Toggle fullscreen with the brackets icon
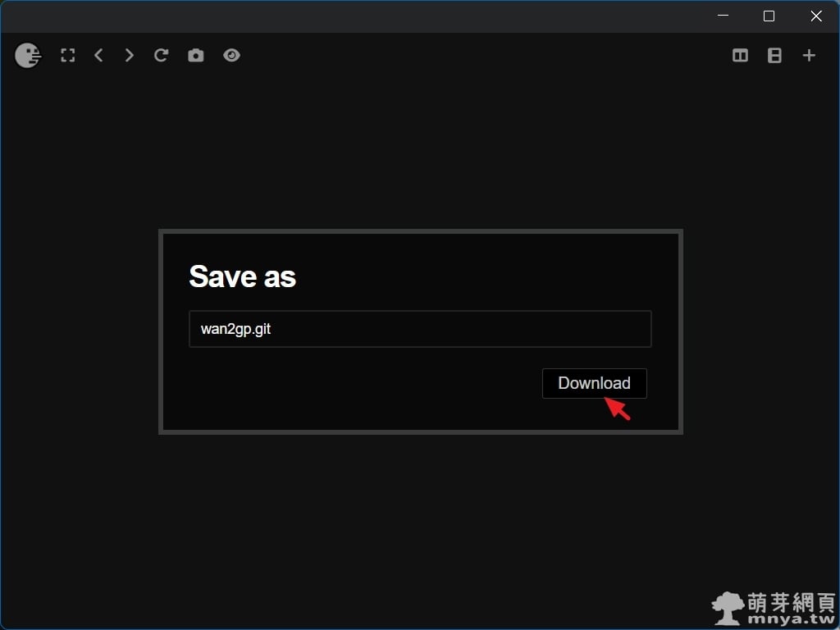The height and width of the screenshot is (630, 840). point(68,56)
